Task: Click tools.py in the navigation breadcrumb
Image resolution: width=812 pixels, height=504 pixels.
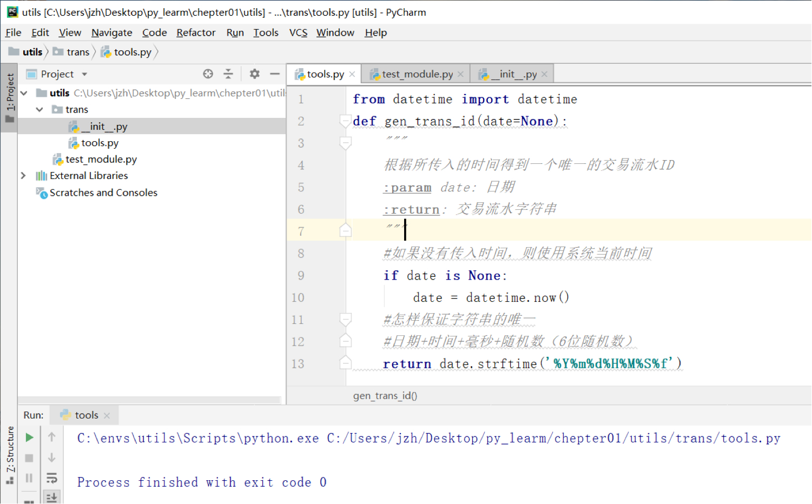Action: coord(126,52)
